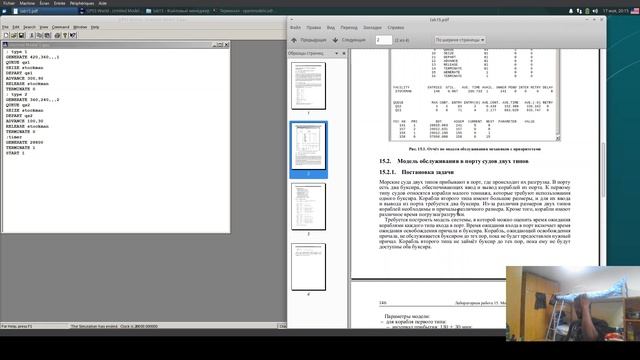
Task: Open GPSS Command menu
Action: click(x=60, y=27)
